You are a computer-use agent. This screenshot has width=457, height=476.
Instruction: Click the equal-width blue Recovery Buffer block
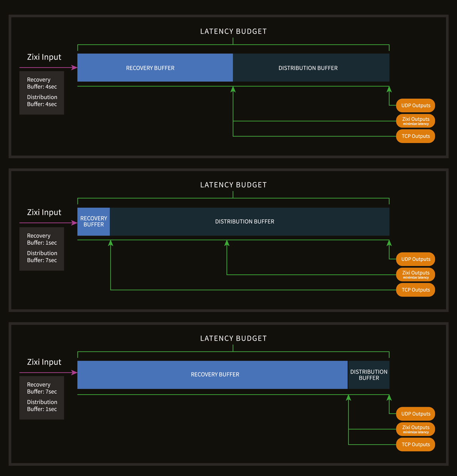155,68
